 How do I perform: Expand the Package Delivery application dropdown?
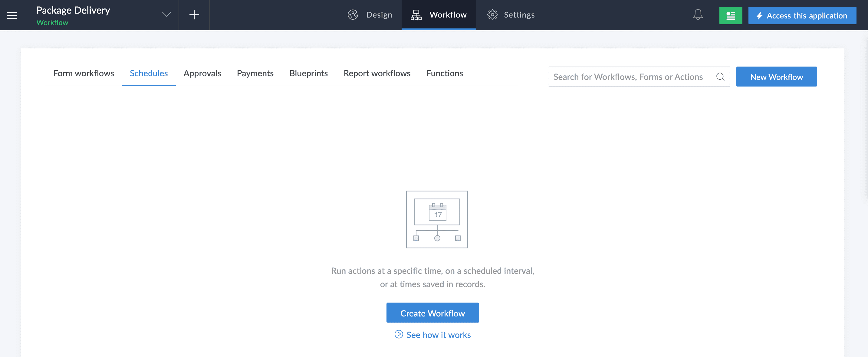tap(166, 15)
